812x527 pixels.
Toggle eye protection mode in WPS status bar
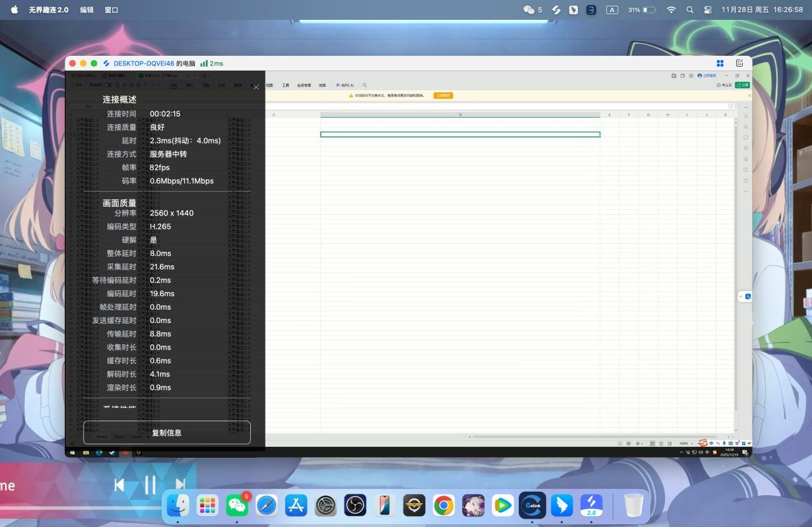pyautogui.click(x=629, y=443)
